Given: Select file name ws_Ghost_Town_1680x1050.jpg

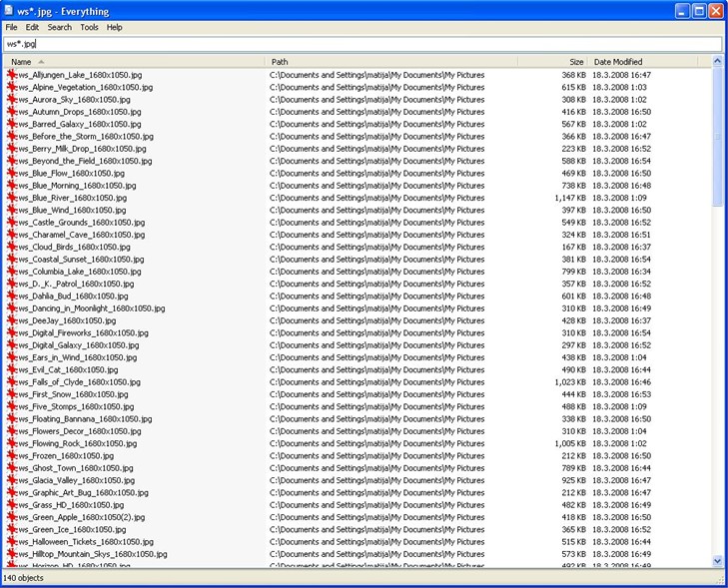Looking at the screenshot, I should [x=76, y=468].
